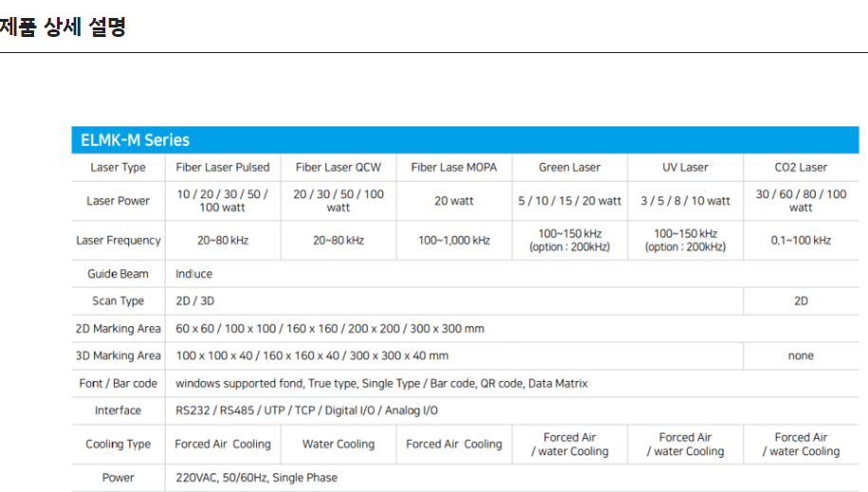The image size is (868, 492).
Task: Select the 100~1,000 kHz frequency cell
Action: click(454, 241)
